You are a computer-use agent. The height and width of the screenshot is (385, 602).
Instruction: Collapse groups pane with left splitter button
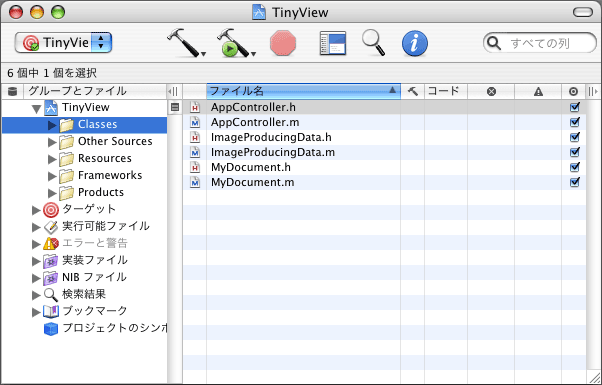(173, 91)
